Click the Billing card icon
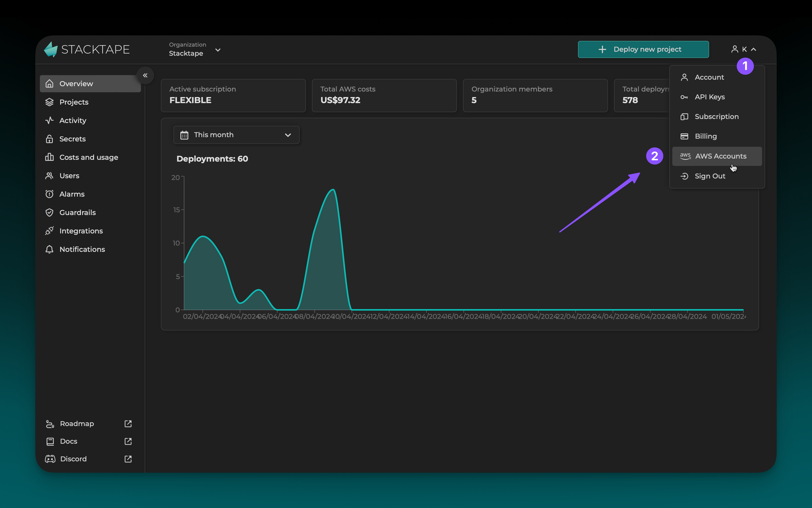812x508 pixels. point(684,136)
